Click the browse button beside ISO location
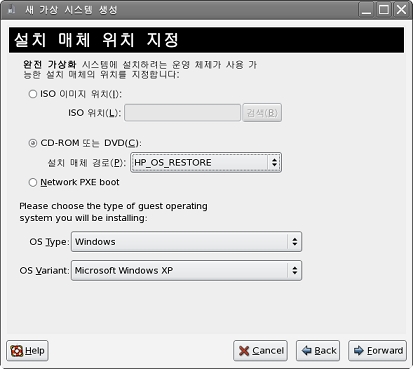Image resolution: width=413 pixels, height=369 pixels. tap(262, 113)
